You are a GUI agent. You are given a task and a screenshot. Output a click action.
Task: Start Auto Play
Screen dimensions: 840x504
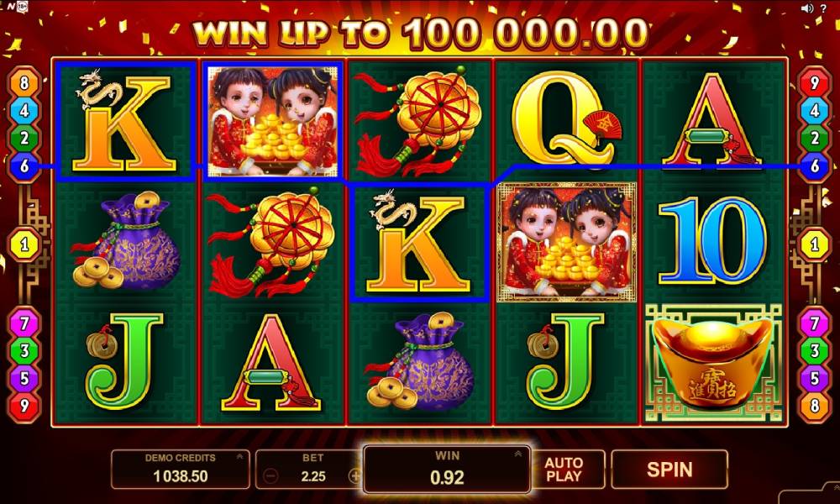pyautogui.click(x=564, y=470)
